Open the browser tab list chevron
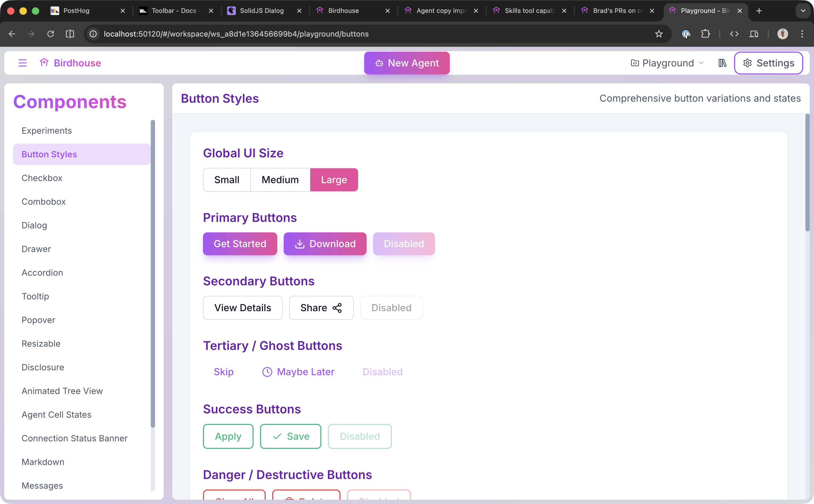Viewport: 814px width, 504px height. 803,11
